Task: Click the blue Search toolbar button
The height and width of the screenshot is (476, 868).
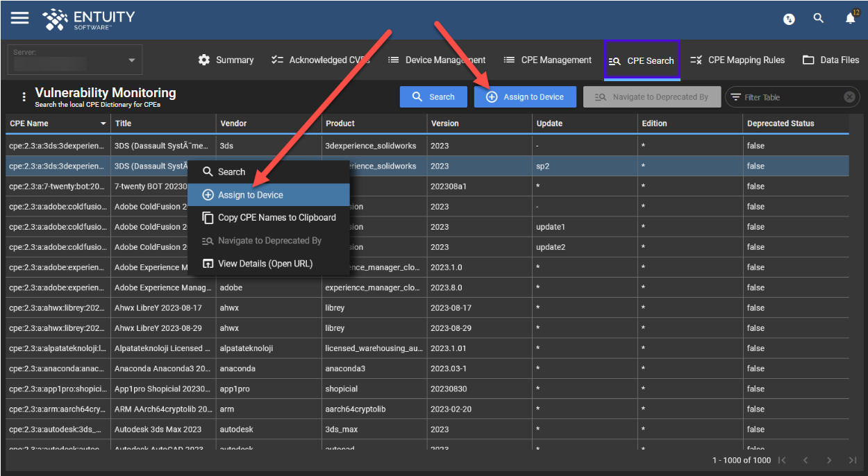Action: click(433, 97)
